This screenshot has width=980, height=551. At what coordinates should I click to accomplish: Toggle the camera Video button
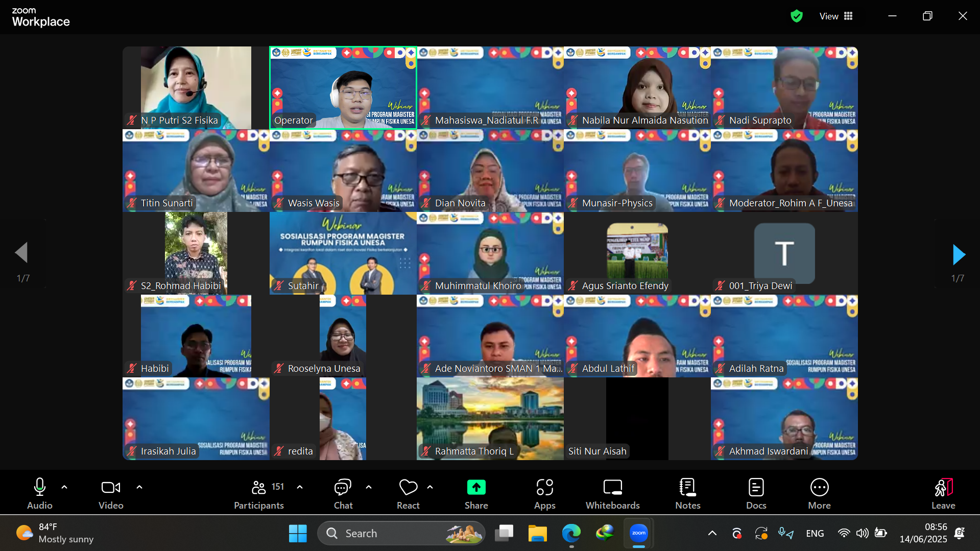click(111, 493)
